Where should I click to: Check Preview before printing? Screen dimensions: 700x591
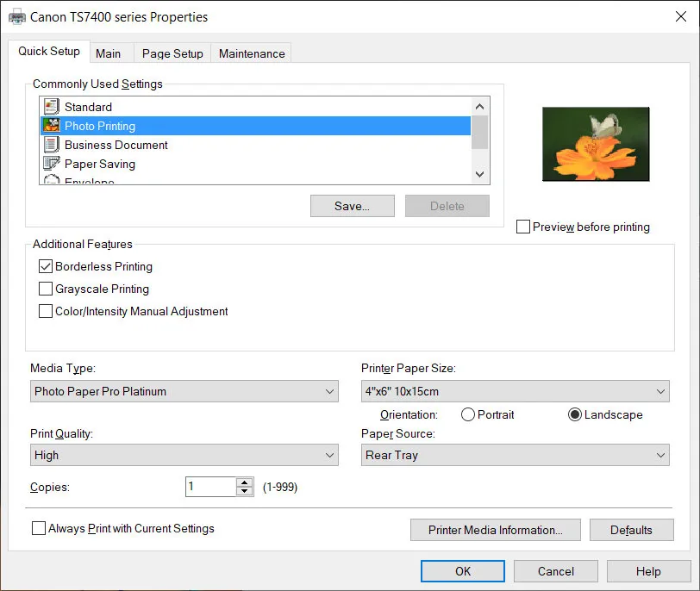(x=523, y=226)
